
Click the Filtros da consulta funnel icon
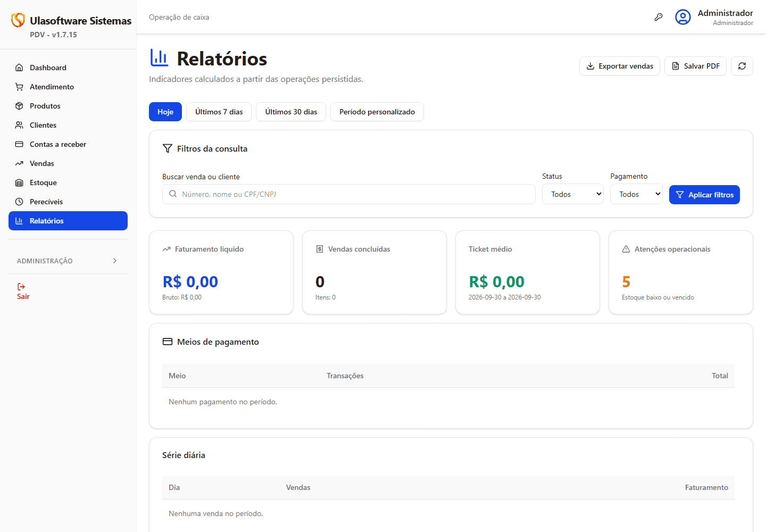(168, 148)
